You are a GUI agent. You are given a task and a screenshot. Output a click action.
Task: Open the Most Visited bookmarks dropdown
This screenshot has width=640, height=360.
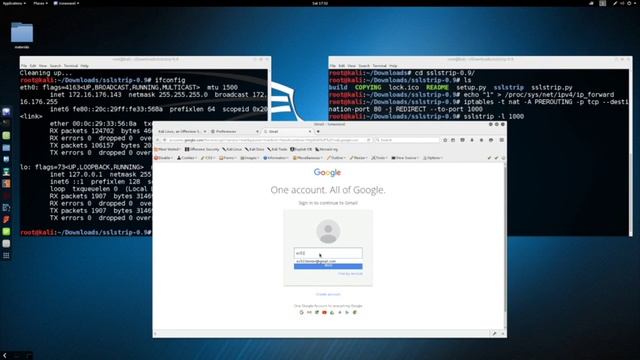(x=167, y=149)
